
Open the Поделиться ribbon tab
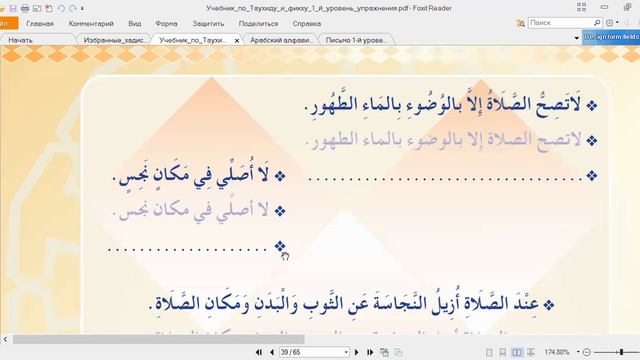(x=258, y=24)
